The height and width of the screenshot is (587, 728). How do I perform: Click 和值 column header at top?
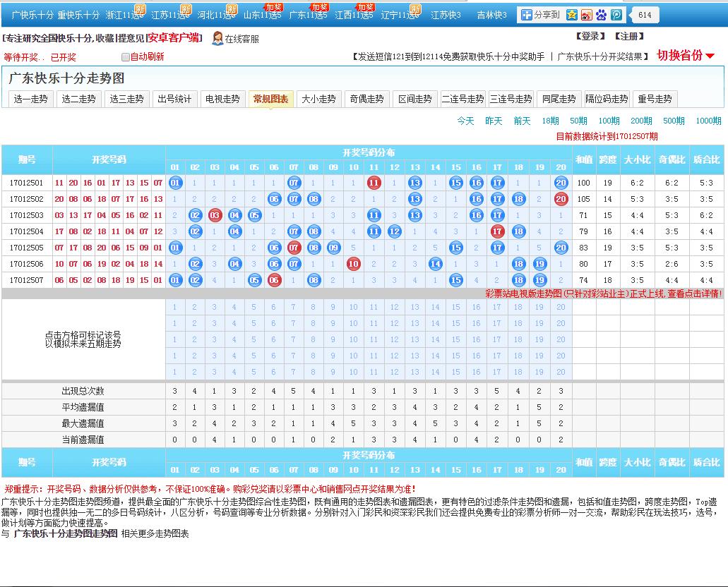click(584, 159)
